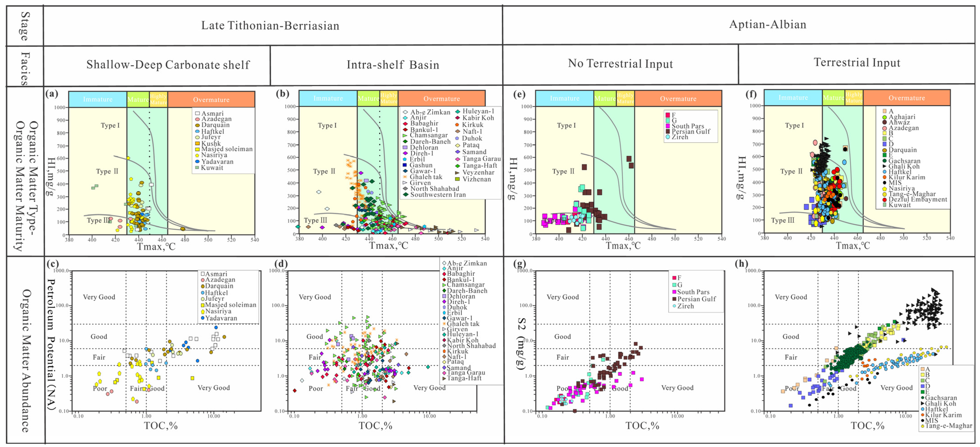Click the Intra-shelf Basin facies header

point(393,65)
